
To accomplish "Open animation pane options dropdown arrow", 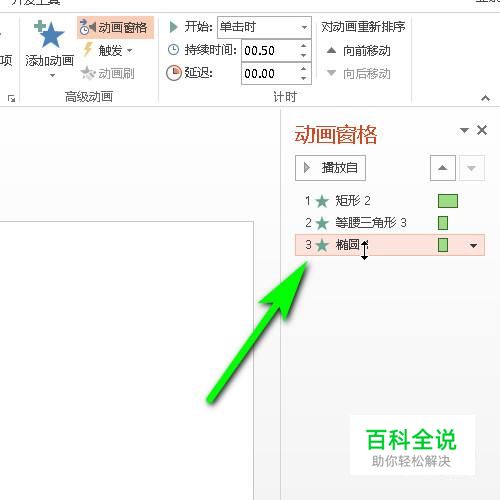I will click(x=464, y=130).
